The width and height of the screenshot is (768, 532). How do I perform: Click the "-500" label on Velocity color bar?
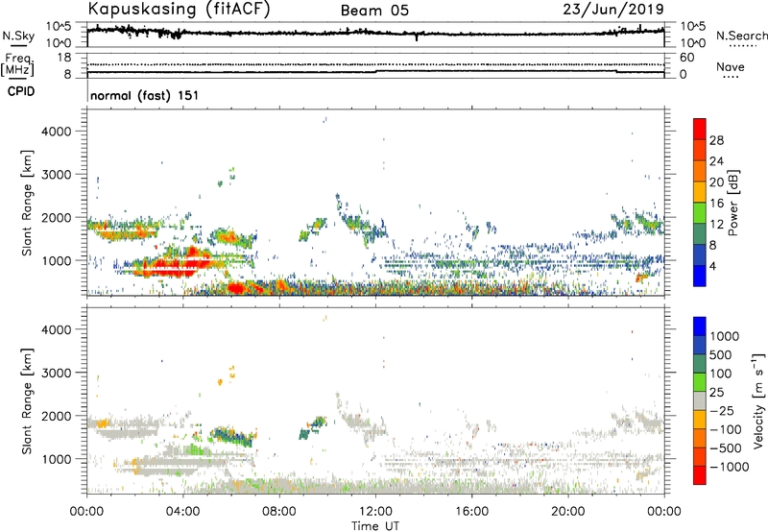click(725, 447)
